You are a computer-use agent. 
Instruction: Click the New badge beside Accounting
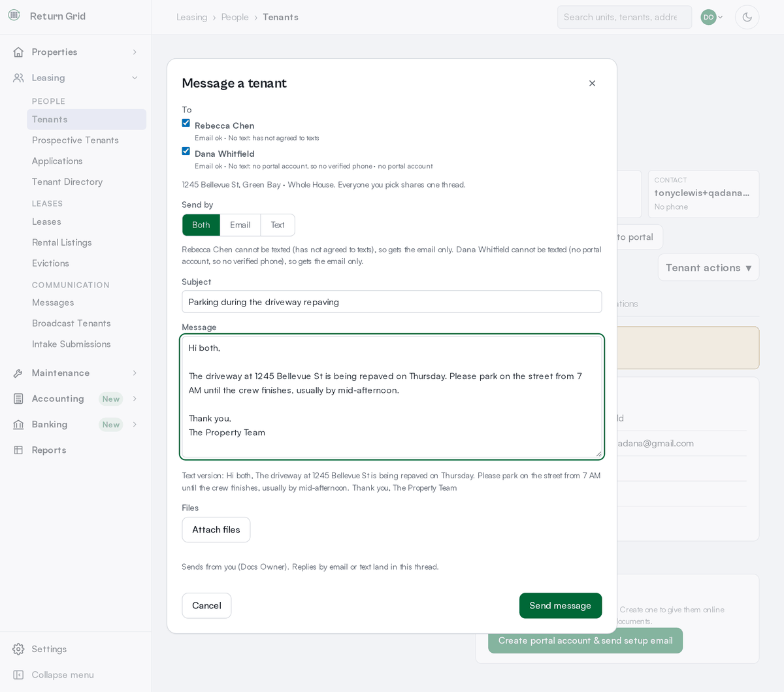point(111,399)
